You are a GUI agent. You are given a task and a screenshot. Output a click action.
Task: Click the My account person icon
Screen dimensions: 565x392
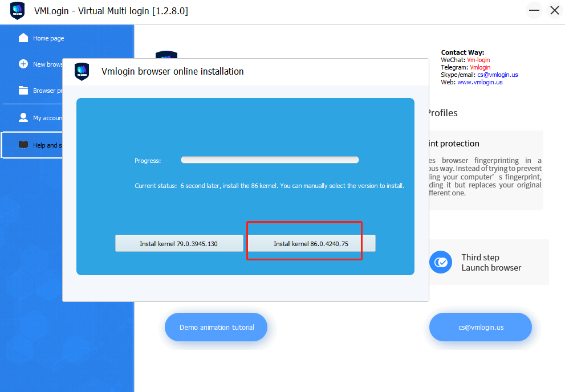pyautogui.click(x=23, y=118)
